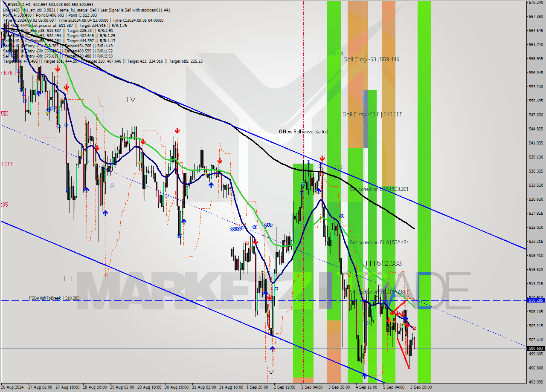Click the 'Sell correction 87.5 | 533.261' label
The image size is (546, 392).
[x=379, y=189]
